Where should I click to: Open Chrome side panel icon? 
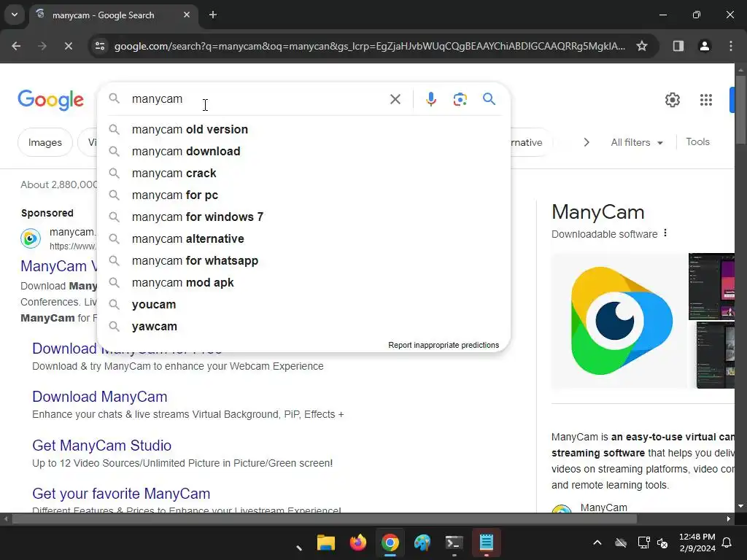click(x=678, y=46)
